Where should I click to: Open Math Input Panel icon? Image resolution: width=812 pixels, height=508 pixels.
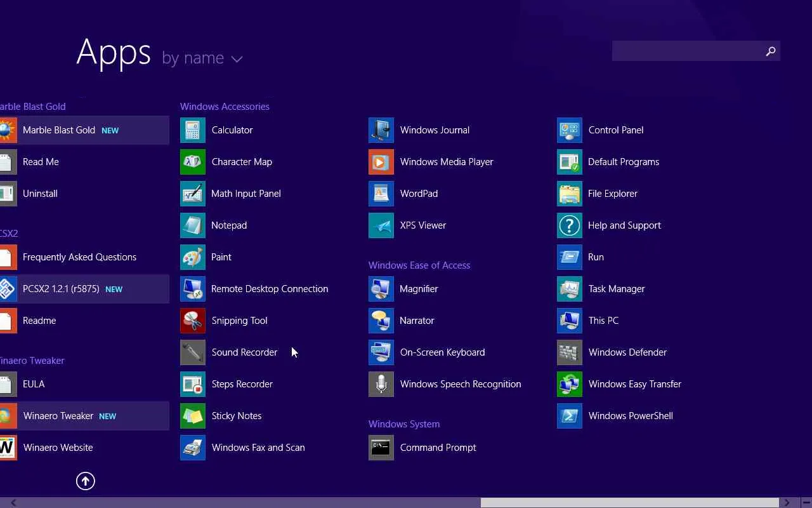click(193, 194)
